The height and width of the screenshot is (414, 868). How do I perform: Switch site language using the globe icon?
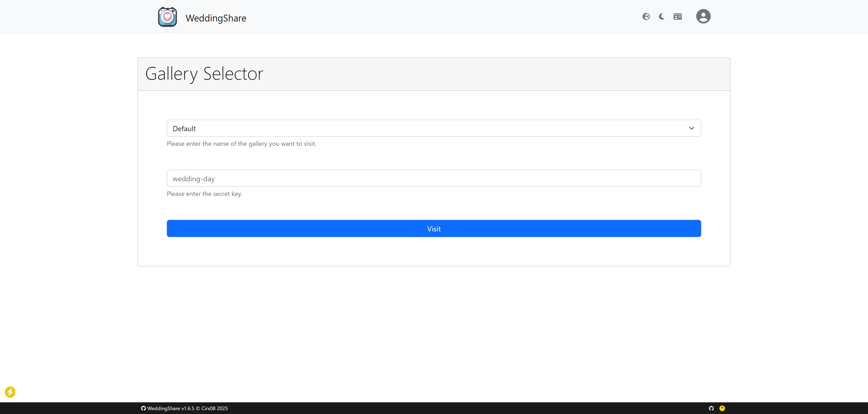[x=646, y=16]
